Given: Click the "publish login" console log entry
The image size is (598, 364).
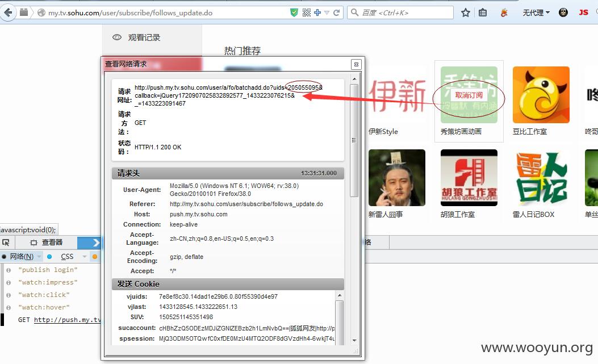Looking at the screenshot, I should coord(48,270).
